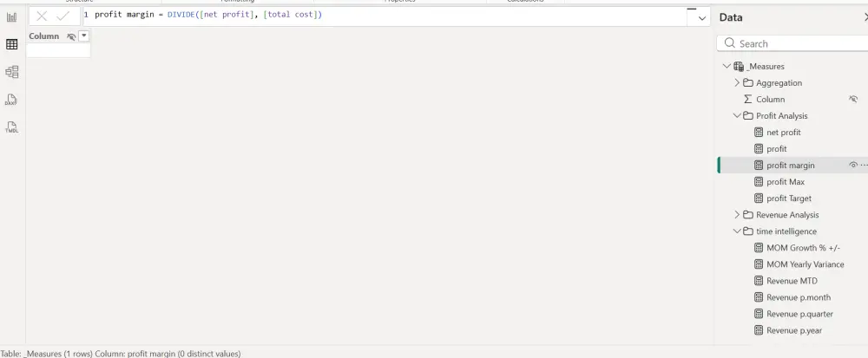Open the DAX query view icon

tap(11, 100)
